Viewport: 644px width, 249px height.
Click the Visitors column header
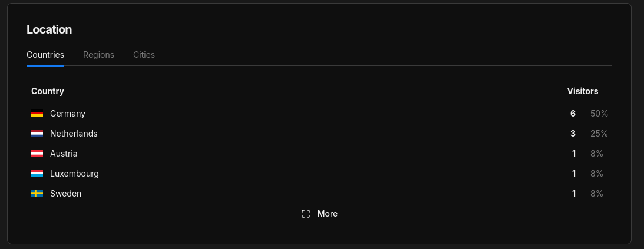583,91
